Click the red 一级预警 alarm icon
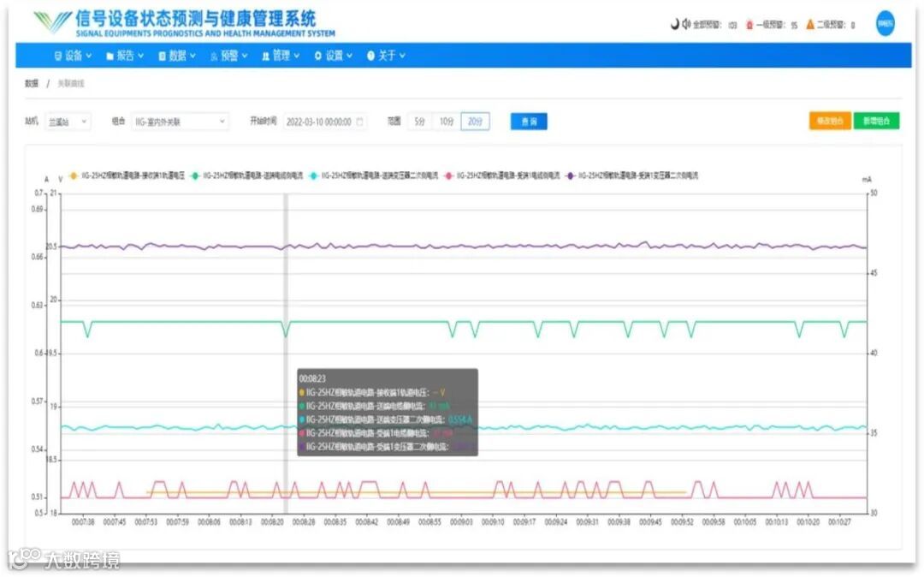The image size is (924, 577). click(x=749, y=25)
